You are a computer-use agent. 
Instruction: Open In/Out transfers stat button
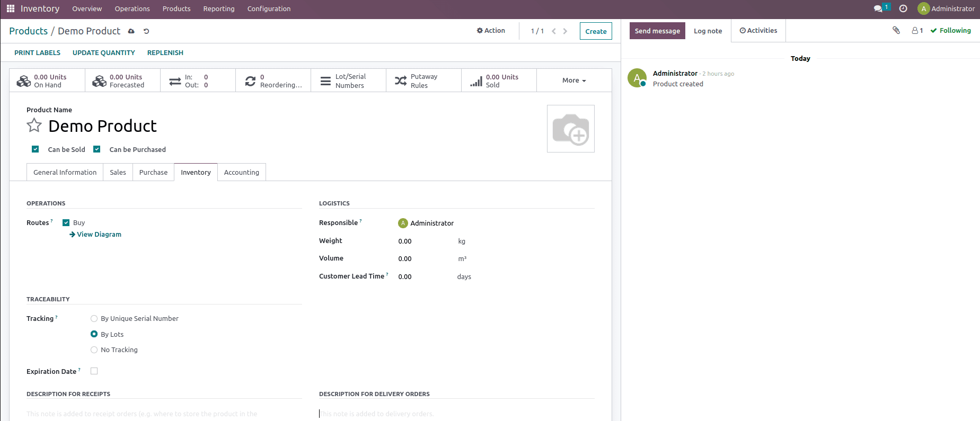click(198, 80)
